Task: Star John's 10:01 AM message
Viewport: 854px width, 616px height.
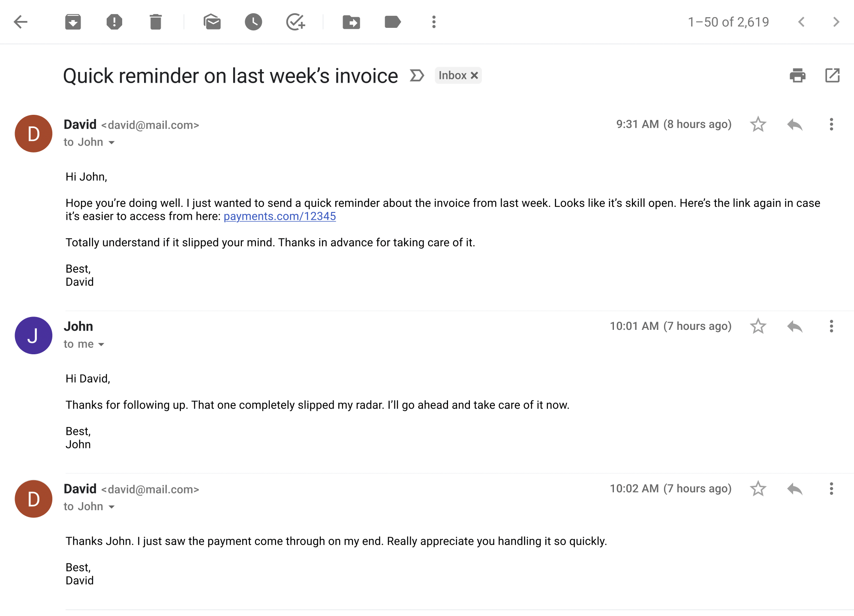Action: tap(758, 326)
